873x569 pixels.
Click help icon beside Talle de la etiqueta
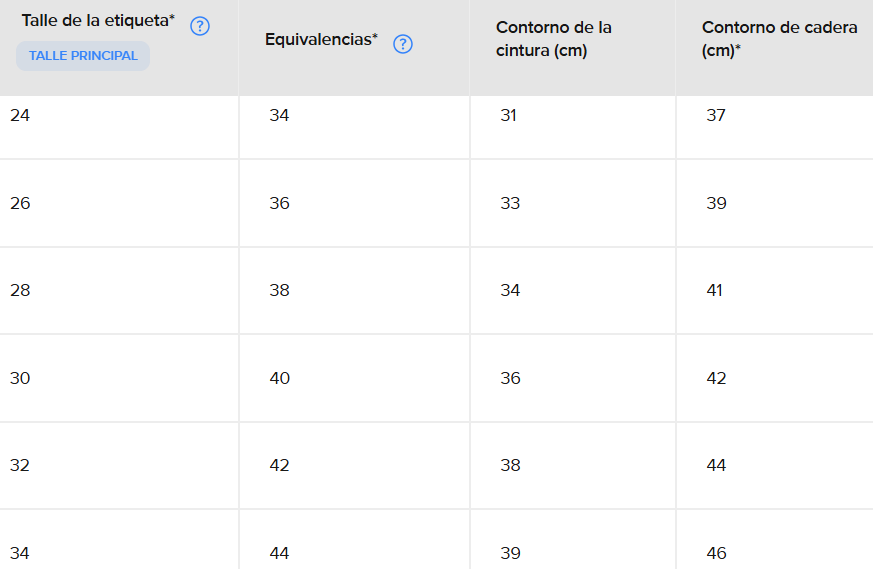pyautogui.click(x=200, y=27)
